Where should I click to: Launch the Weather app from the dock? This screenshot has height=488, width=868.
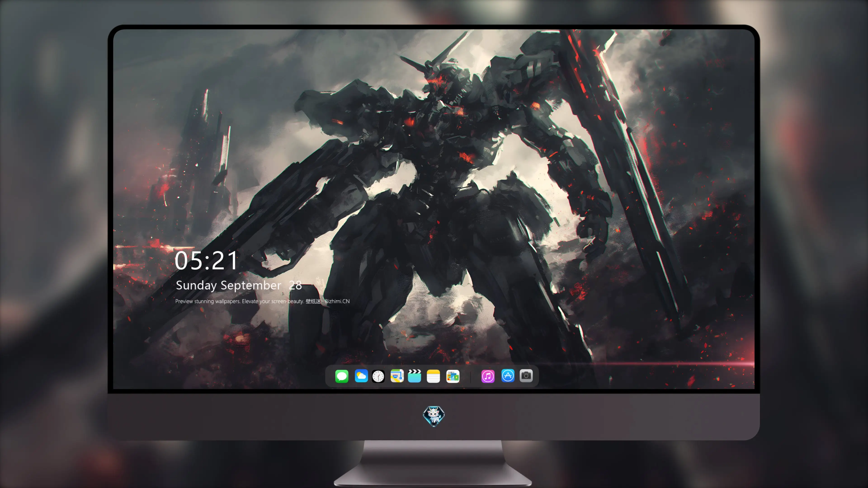[x=361, y=376]
